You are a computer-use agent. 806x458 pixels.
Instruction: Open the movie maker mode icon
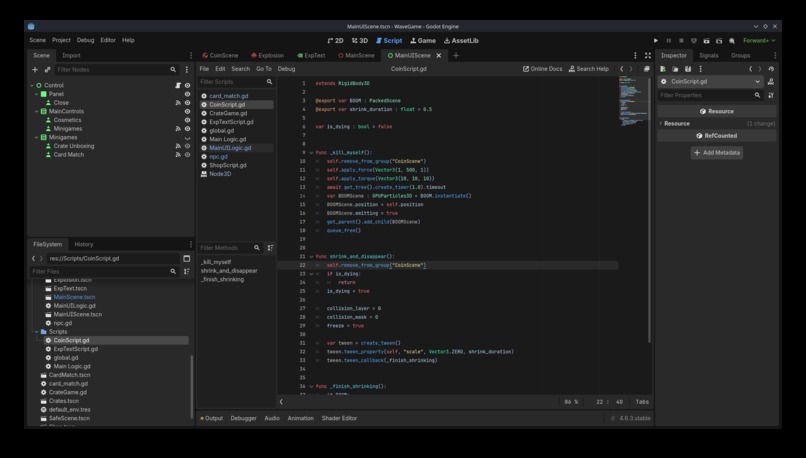(x=731, y=41)
